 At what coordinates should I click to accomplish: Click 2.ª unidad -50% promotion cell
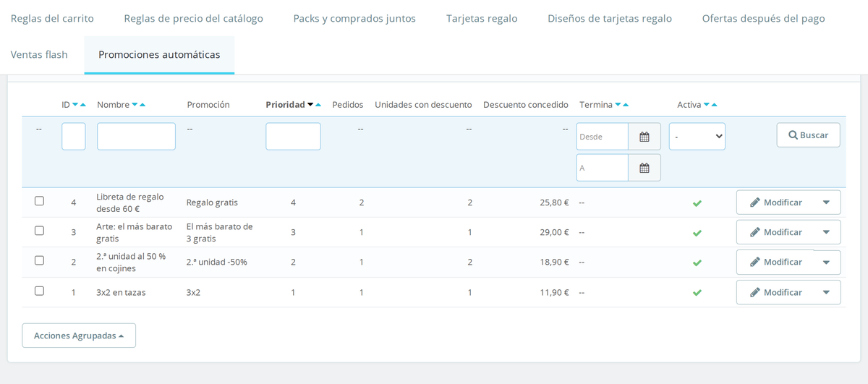point(217,262)
